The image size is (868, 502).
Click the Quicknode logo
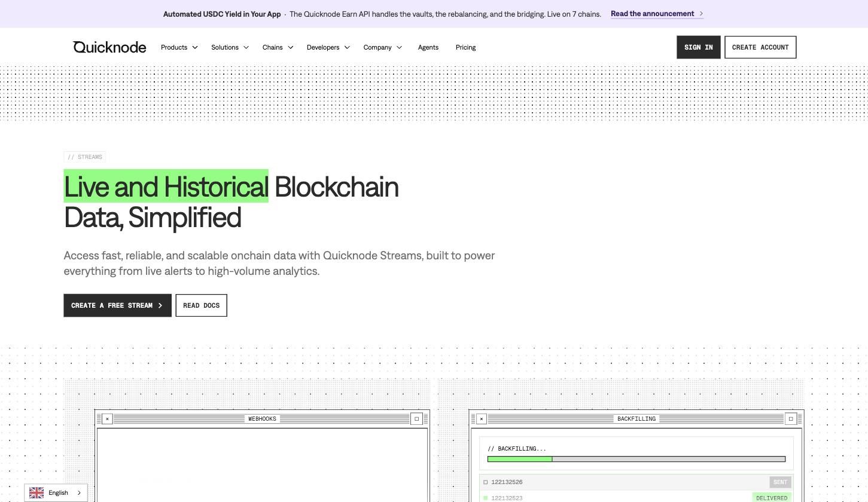[x=109, y=47]
